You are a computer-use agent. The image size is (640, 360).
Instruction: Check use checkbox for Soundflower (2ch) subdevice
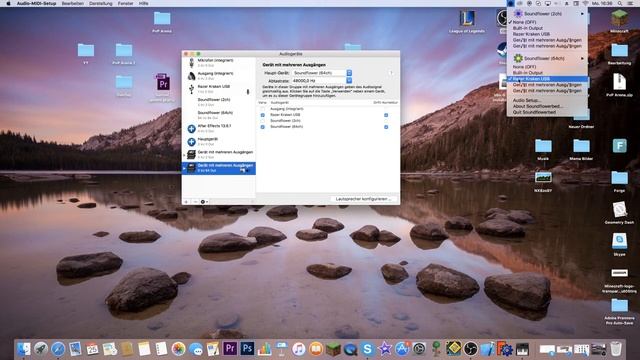[x=262, y=121]
